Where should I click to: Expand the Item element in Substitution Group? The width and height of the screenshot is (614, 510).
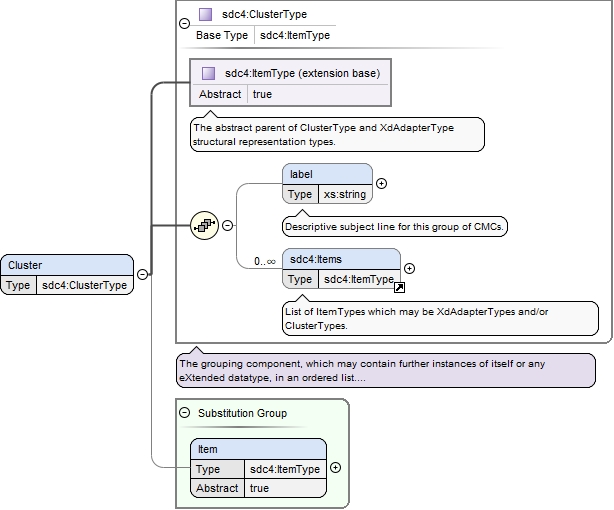[x=336, y=468]
